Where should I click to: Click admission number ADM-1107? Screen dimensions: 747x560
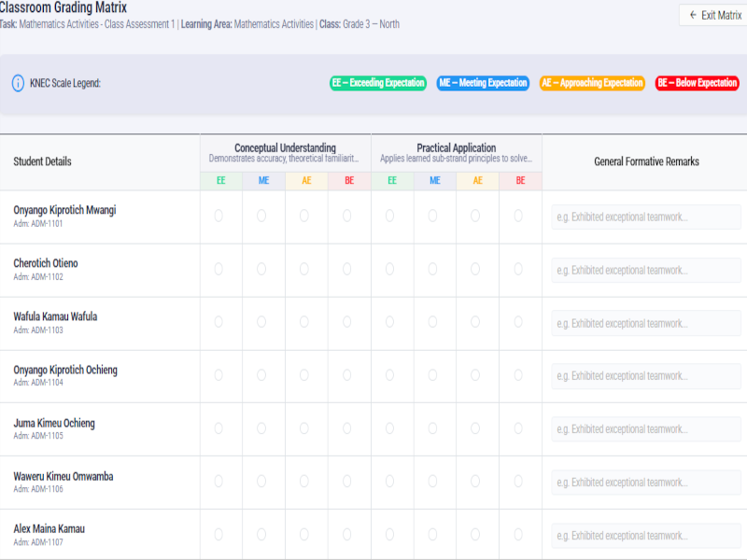coord(38,542)
